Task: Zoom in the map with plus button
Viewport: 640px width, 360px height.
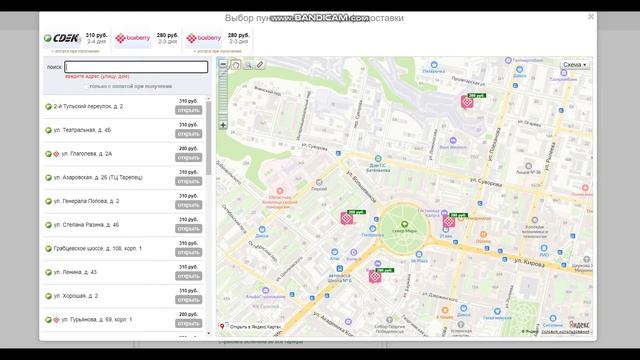Action: pyautogui.click(x=223, y=125)
